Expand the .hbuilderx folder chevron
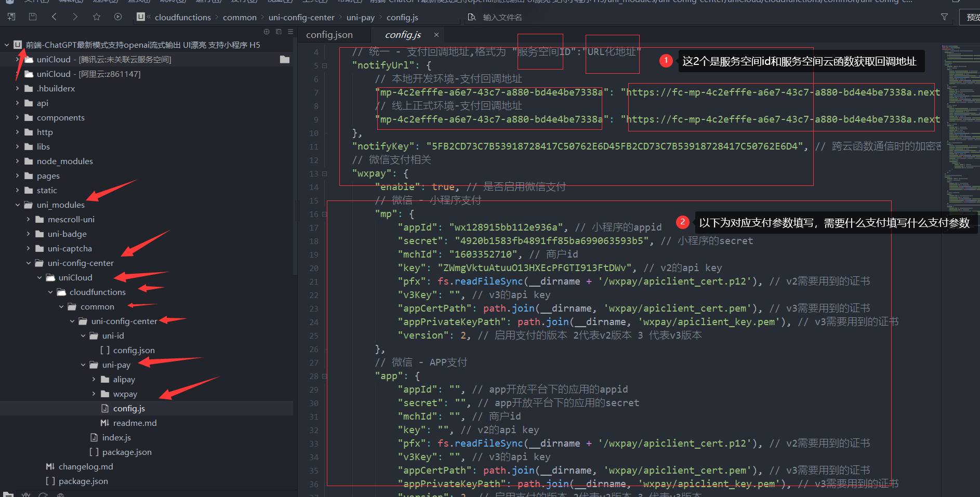The height and width of the screenshot is (497, 980). (18, 88)
